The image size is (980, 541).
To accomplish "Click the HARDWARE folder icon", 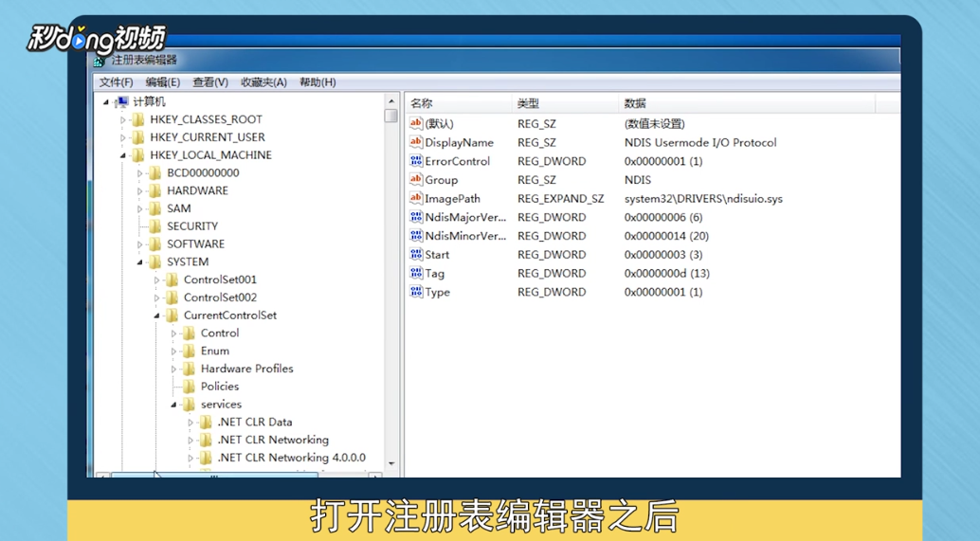I will [x=155, y=190].
